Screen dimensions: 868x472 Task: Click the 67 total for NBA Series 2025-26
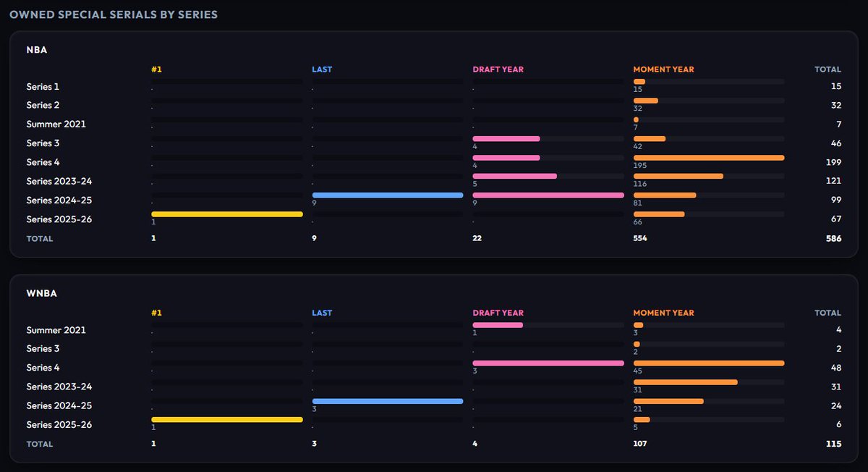836,219
